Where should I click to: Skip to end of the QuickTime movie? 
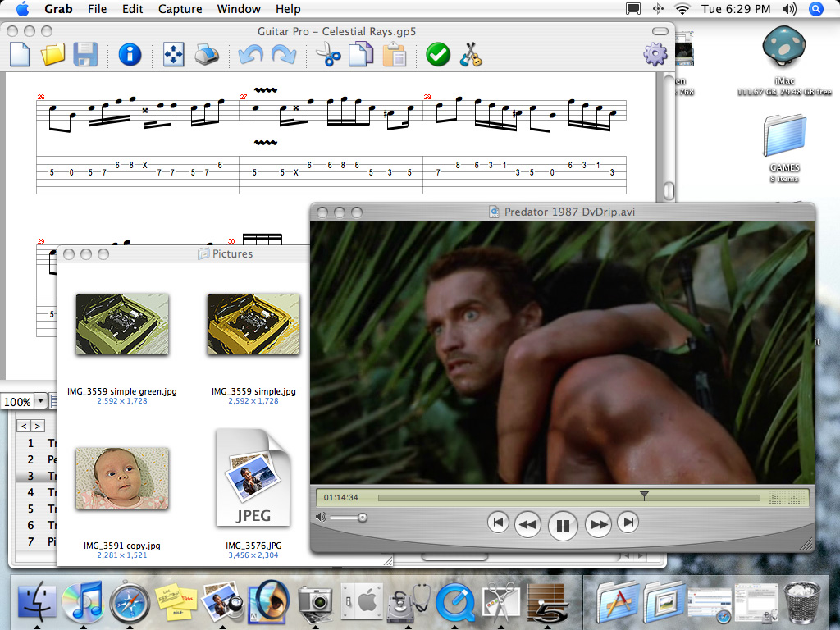(628, 523)
